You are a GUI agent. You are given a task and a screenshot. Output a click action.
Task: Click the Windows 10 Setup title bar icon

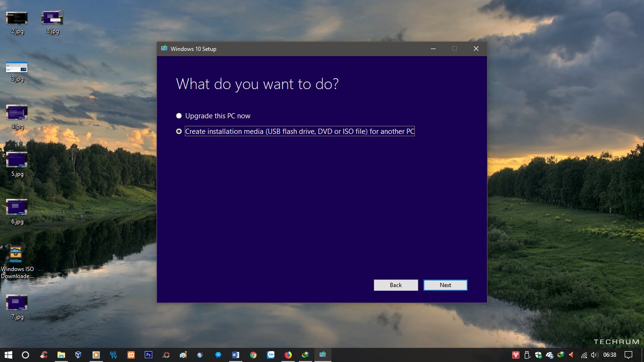pos(164,49)
